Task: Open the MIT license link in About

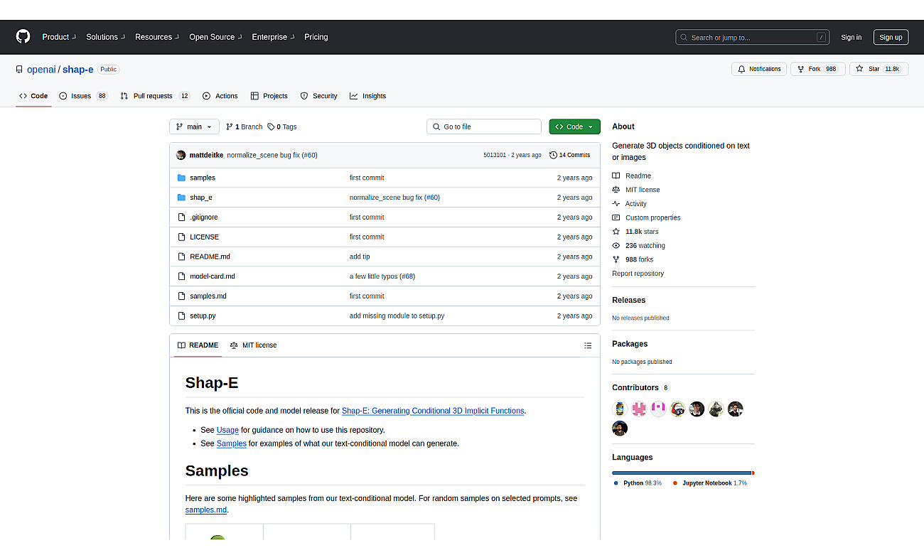Action: pyautogui.click(x=635, y=190)
